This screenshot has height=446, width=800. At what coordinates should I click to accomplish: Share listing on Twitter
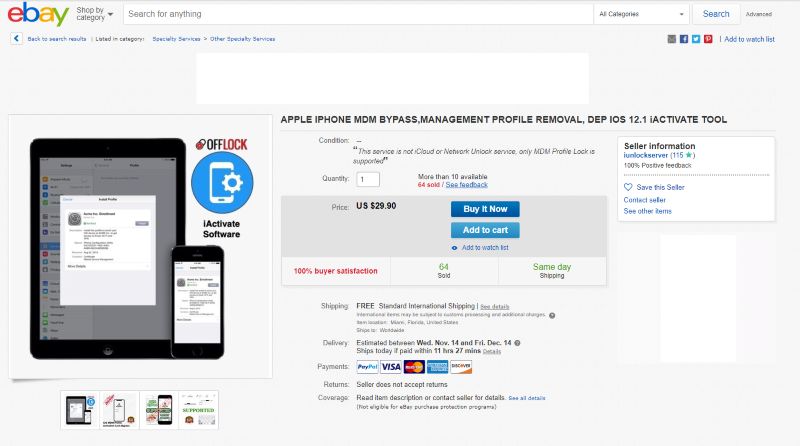[x=696, y=39]
